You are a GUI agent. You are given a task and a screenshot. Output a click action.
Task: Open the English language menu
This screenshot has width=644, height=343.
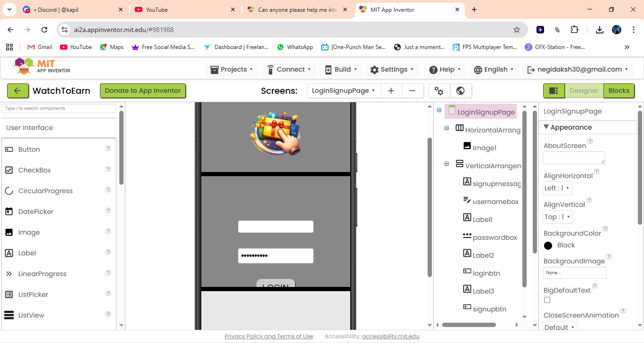(x=494, y=70)
